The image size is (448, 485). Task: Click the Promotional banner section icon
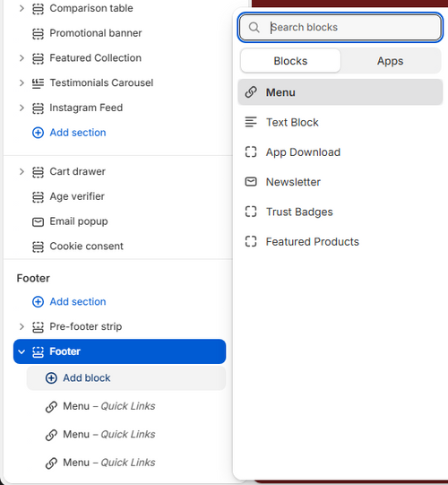[38, 33]
